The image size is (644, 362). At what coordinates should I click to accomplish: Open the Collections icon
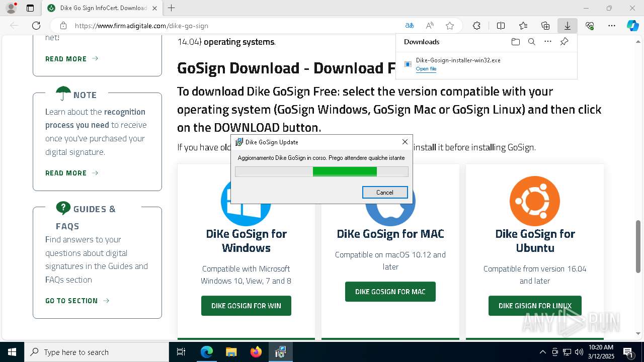click(x=545, y=26)
